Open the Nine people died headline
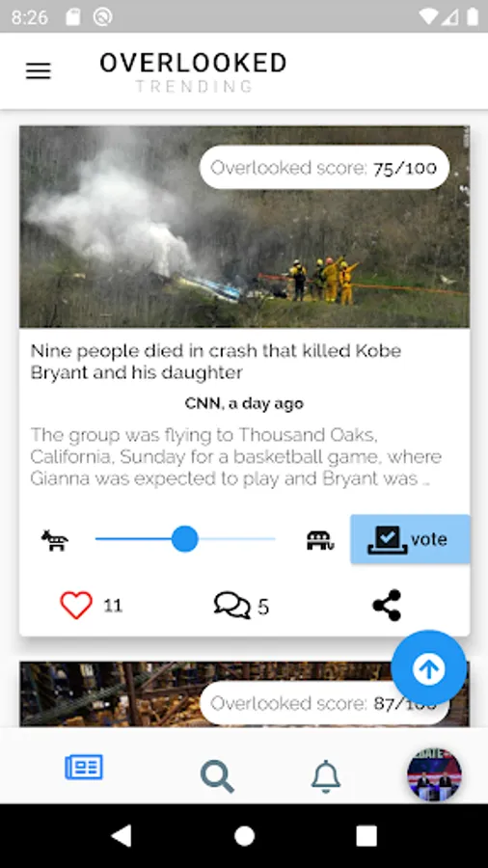This screenshot has width=488, height=868. [216, 362]
